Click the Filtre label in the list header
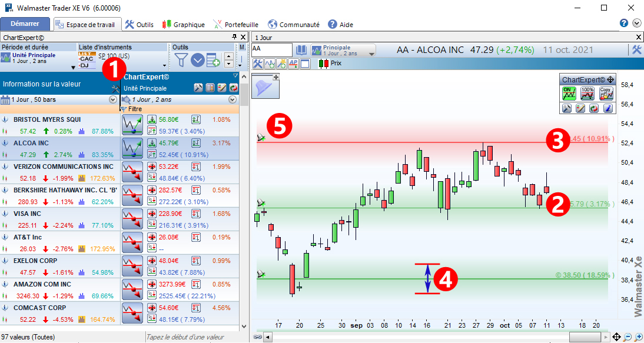644x343 pixels. pyautogui.click(x=135, y=109)
